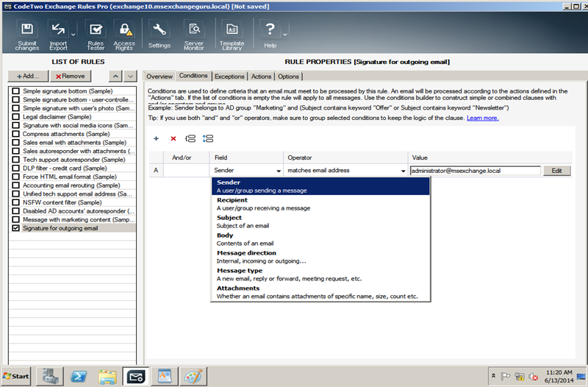Click the ungroup conditions icon

[208, 138]
